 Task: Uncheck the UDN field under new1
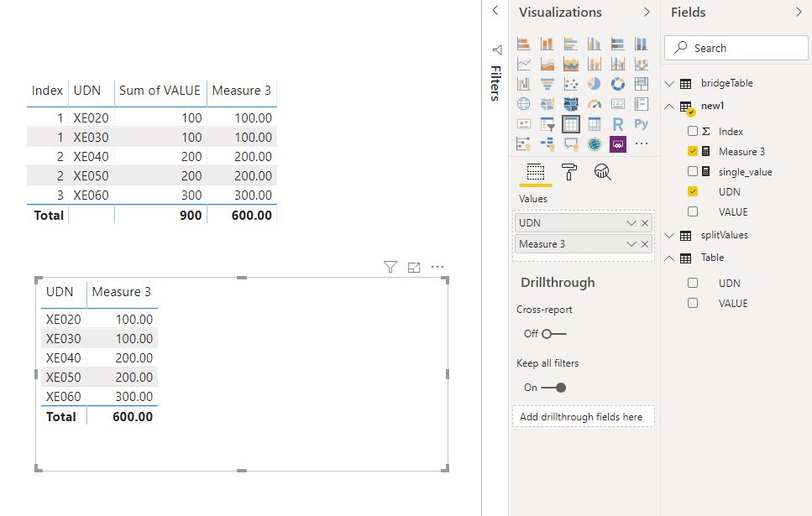693,191
